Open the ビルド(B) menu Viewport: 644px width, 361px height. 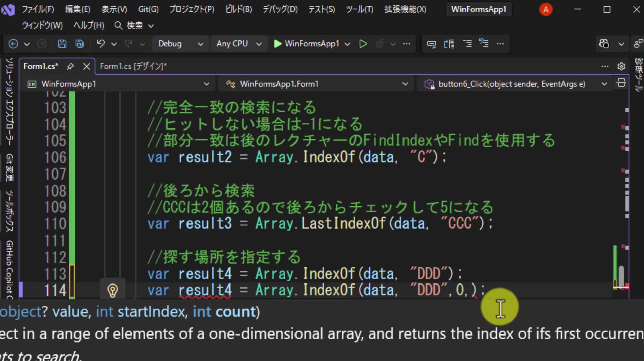point(238,9)
